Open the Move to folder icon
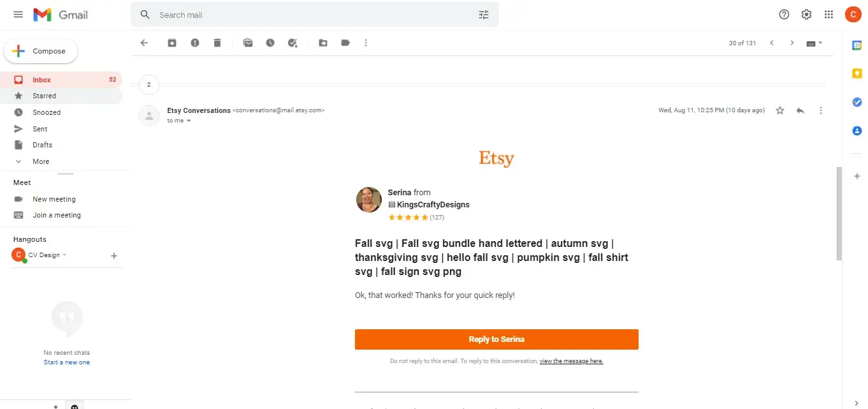Screen dimensions: 868x409 pos(323,43)
